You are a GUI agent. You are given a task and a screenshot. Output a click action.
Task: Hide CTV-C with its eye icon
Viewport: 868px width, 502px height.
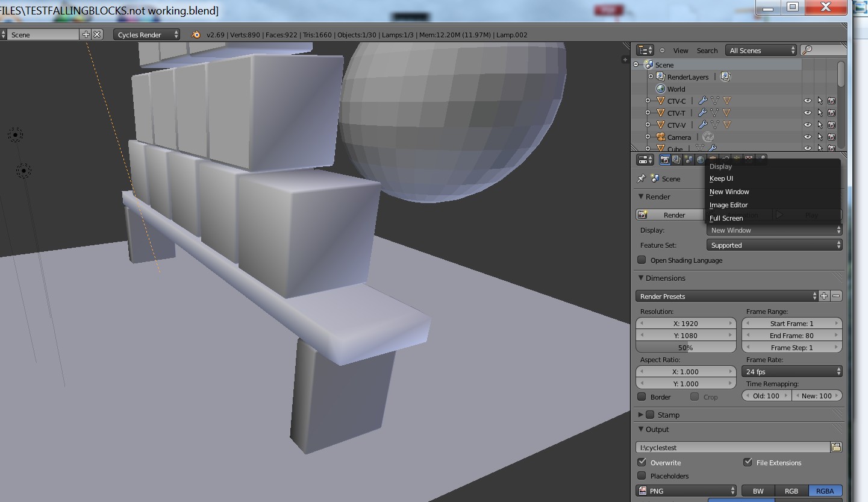(808, 101)
